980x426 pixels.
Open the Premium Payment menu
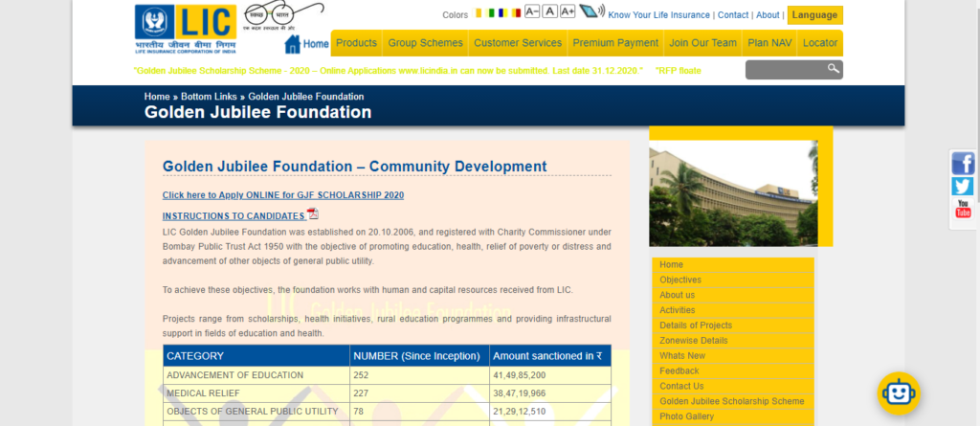[x=615, y=43]
